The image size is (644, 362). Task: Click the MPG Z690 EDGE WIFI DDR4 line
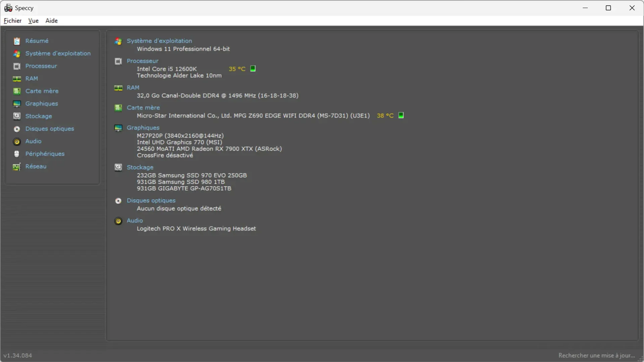click(x=253, y=116)
